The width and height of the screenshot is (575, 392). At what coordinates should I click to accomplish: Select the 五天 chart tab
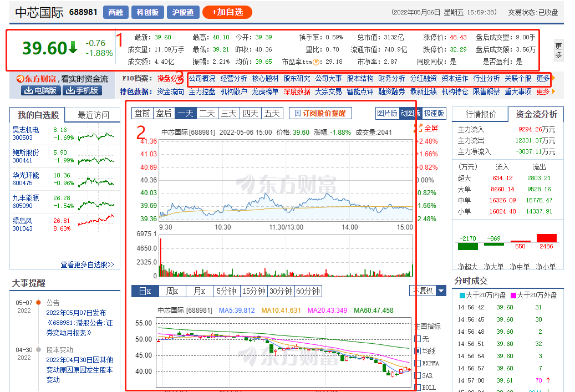[272, 113]
